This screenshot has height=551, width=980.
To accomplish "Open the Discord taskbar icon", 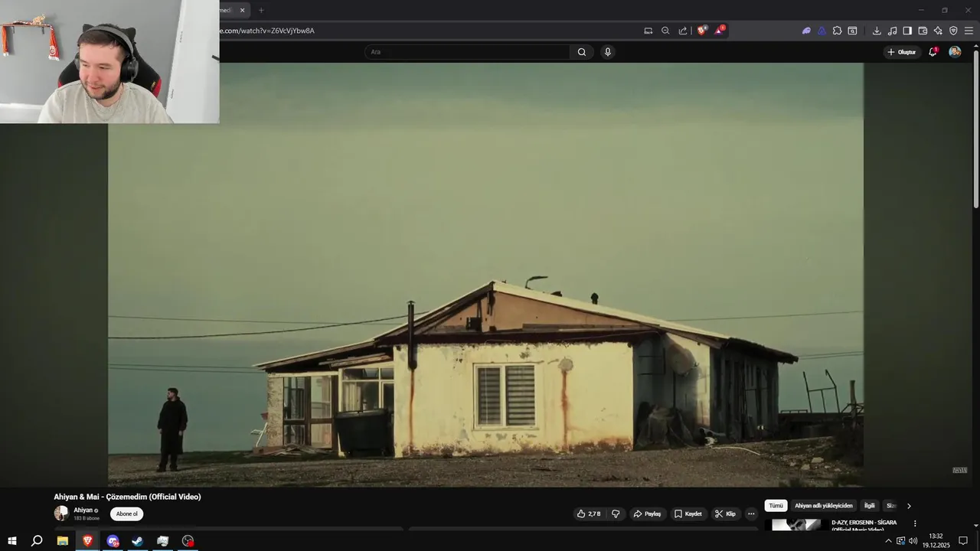I will 113,541.
